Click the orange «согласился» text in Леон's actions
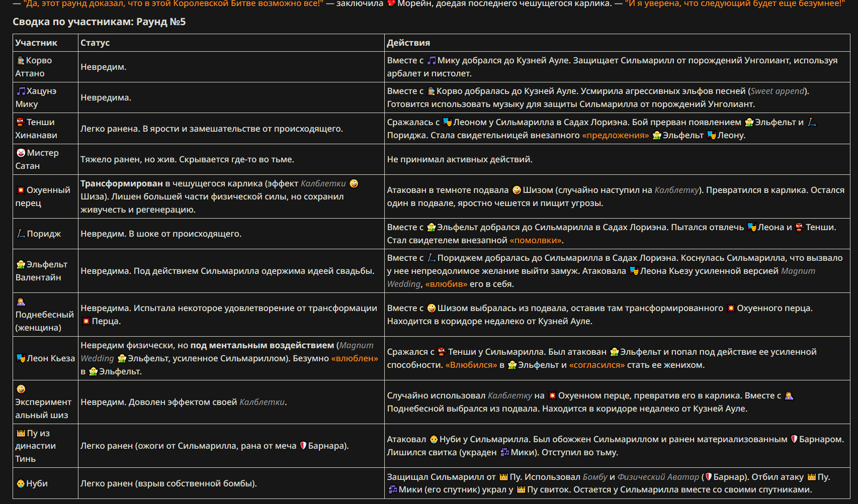The image size is (858, 504). tap(597, 365)
